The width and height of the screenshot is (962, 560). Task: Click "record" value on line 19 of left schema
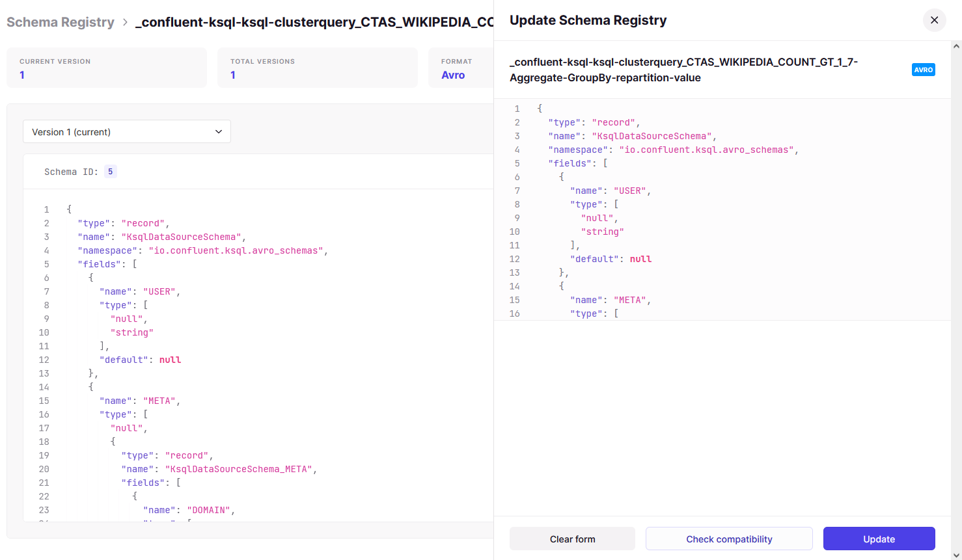pos(187,455)
